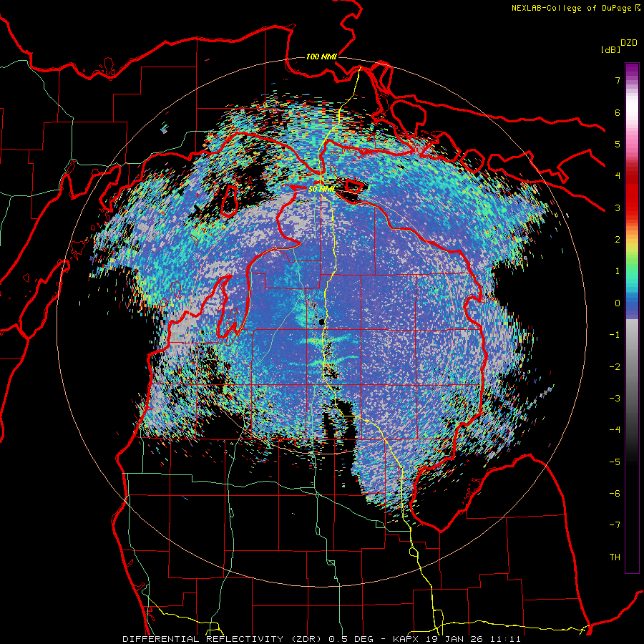Click the 2 value on color scale
Screen dimensions: 644x644
point(618,240)
